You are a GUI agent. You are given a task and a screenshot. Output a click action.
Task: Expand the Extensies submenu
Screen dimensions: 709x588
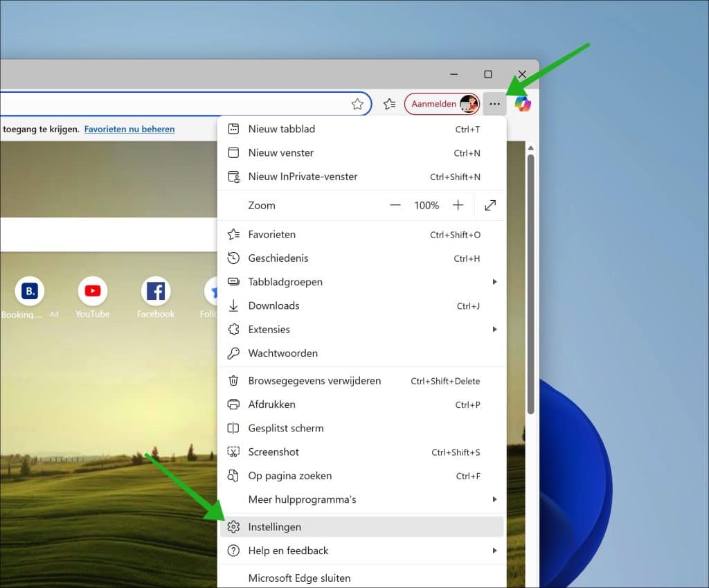point(269,329)
